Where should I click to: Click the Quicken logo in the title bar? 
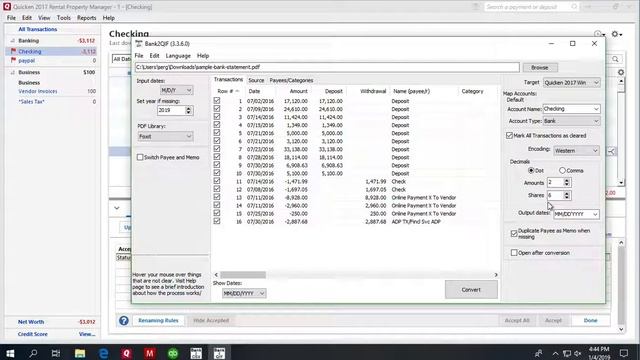click(x=7, y=7)
